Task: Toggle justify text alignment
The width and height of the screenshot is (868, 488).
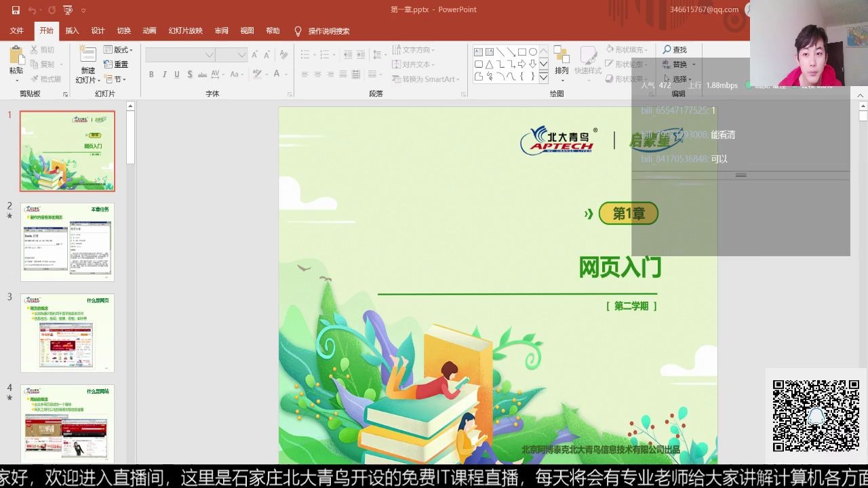Action: pyautogui.click(x=344, y=75)
